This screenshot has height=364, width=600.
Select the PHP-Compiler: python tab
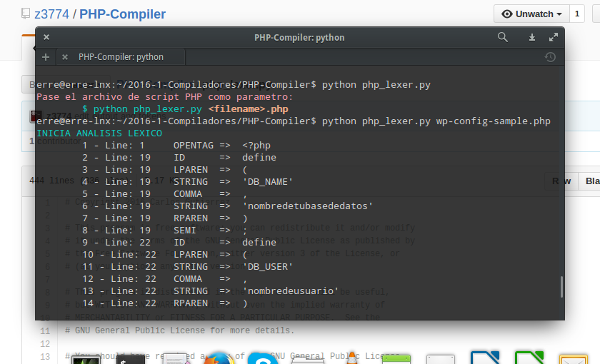coord(121,57)
